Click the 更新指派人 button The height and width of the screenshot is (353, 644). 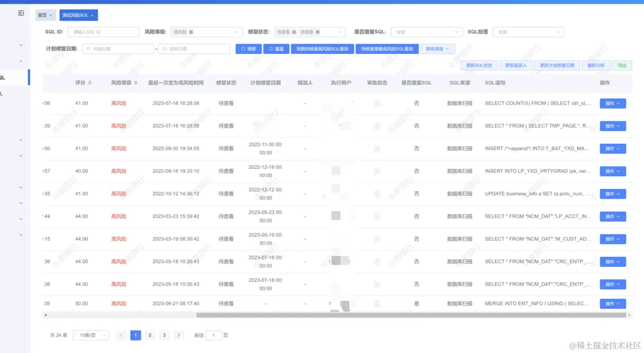pos(516,66)
